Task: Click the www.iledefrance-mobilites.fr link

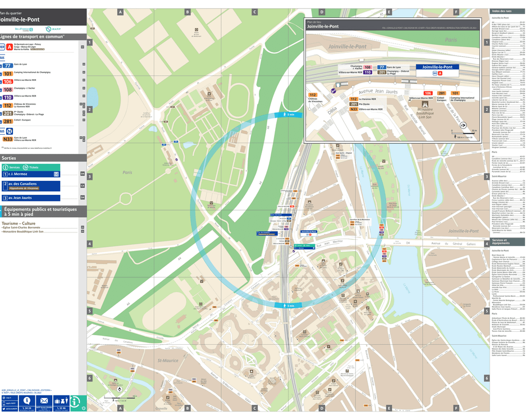Action: coord(42,148)
